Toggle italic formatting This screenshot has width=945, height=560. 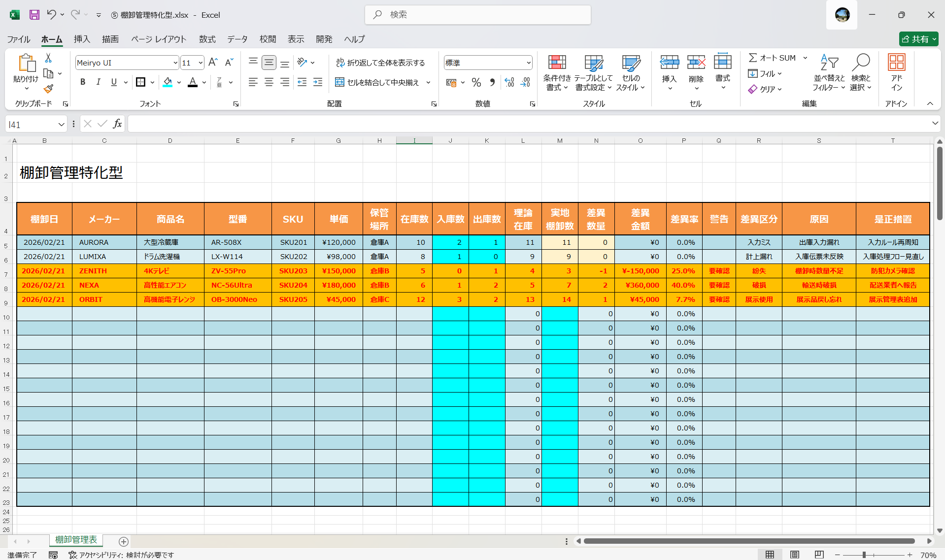point(98,82)
